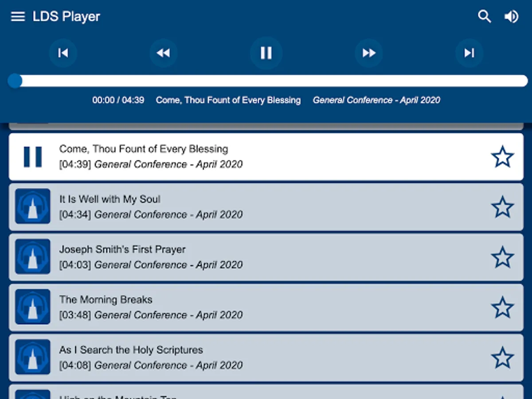Play Joseph Smith's First Prayer thumbnail
This screenshot has height=399, width=532.
point(33,257)
